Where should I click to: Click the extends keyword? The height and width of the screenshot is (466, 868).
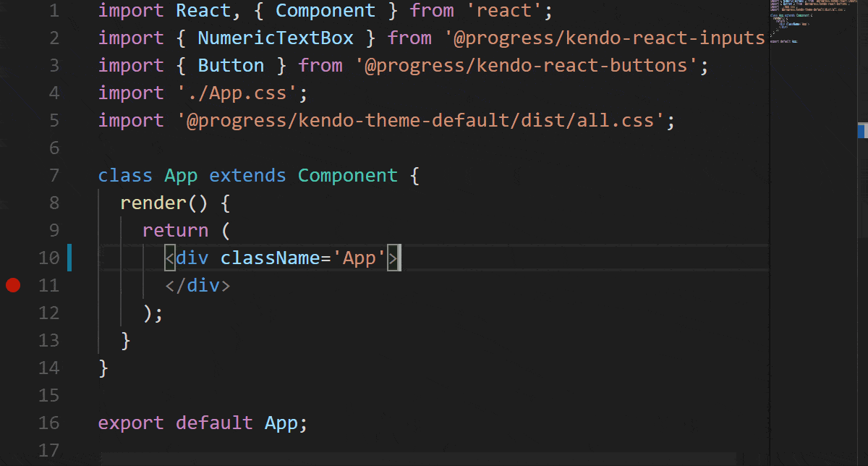pos(248,176)
